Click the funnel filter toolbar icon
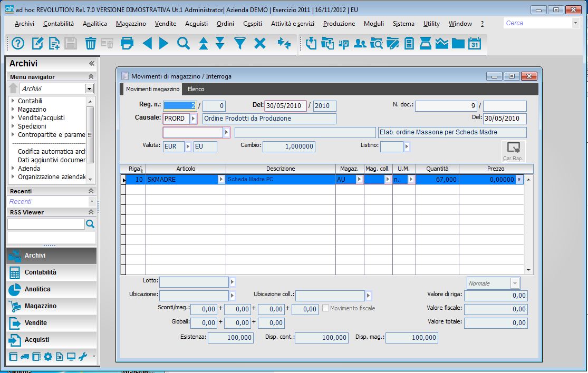Screen dimensions: 588x373 240,44
